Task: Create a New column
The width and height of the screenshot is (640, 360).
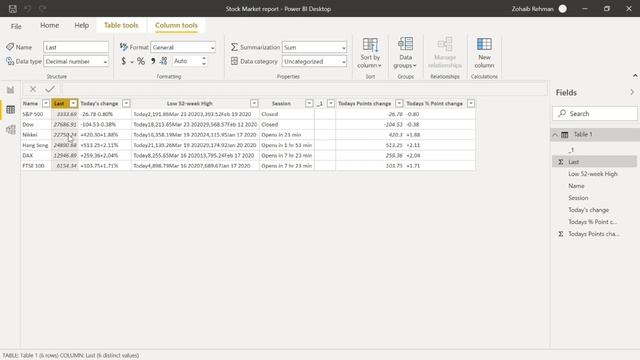Action: [484, 53]
